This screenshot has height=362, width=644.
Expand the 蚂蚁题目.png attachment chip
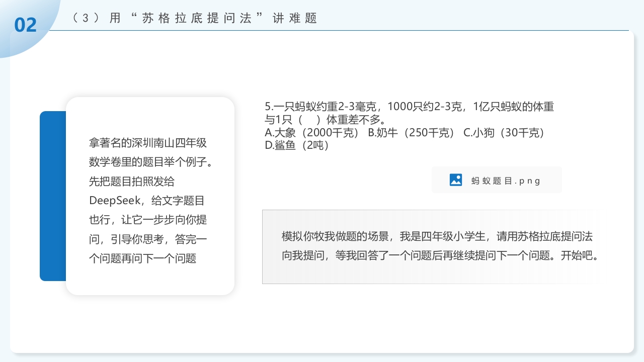click(x=497, y=179)
